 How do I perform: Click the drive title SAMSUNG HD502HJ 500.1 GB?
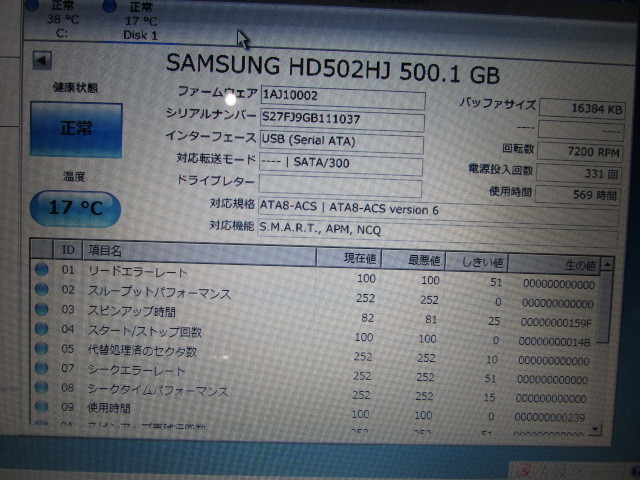tap(333, 69)
